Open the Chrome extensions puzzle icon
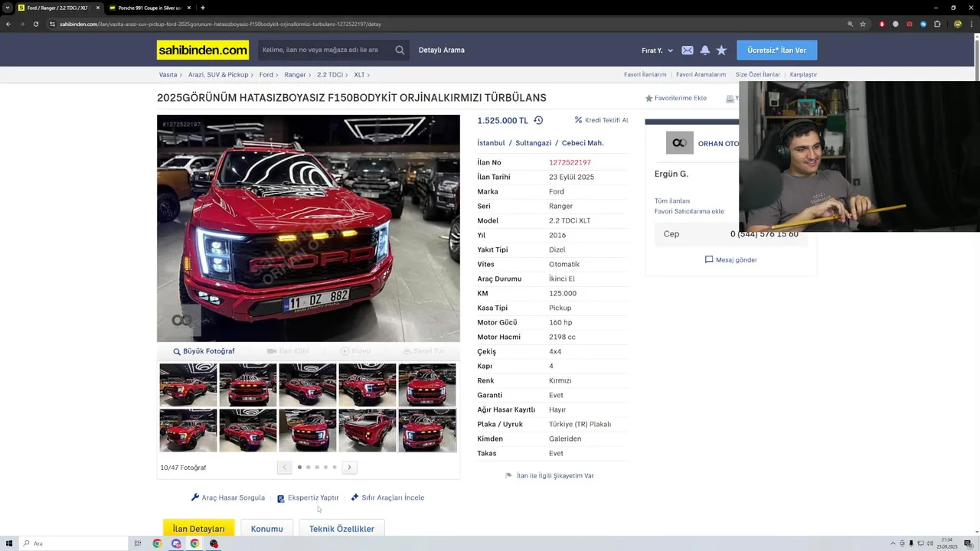Image resolution: width=980 pixels, height=551 pixels. (937, 24)
